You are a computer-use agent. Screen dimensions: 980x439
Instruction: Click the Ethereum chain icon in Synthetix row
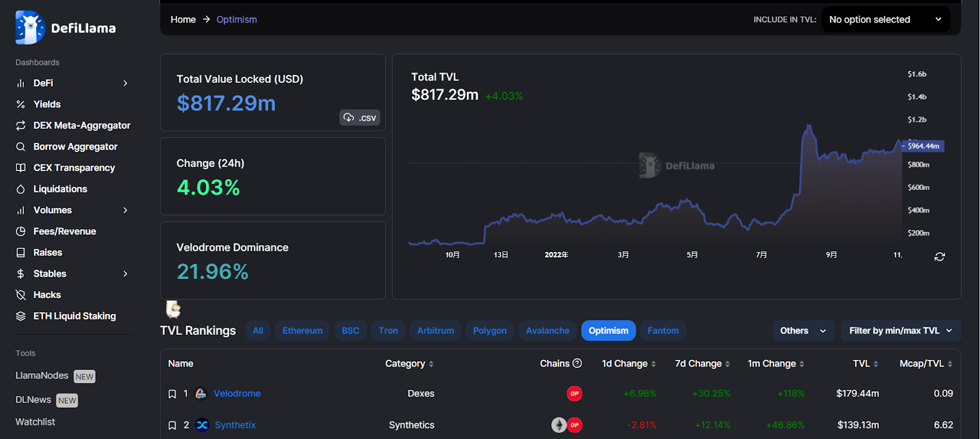559,425
